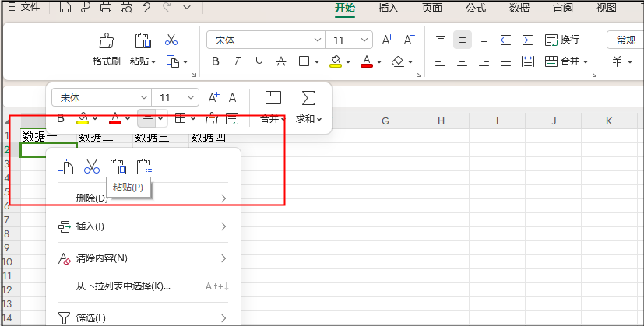Open ribbon font name dropdown 宋体
Screen dimensions: 644x326
318,40
